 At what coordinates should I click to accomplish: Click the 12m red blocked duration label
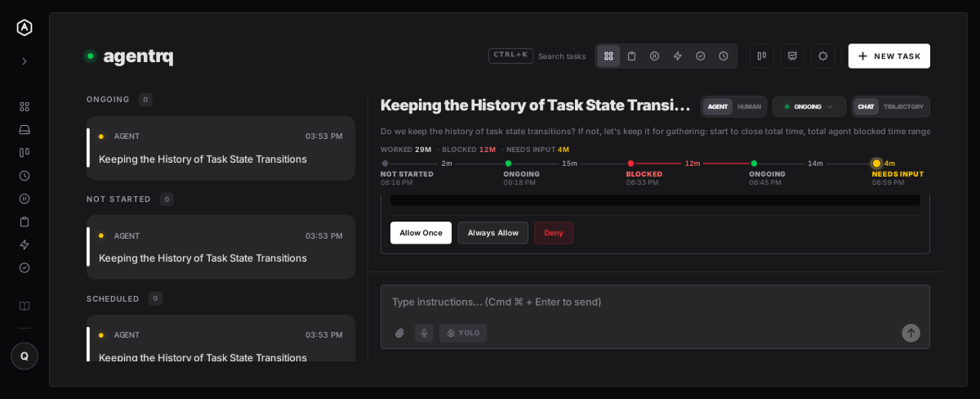pos(693,164)
